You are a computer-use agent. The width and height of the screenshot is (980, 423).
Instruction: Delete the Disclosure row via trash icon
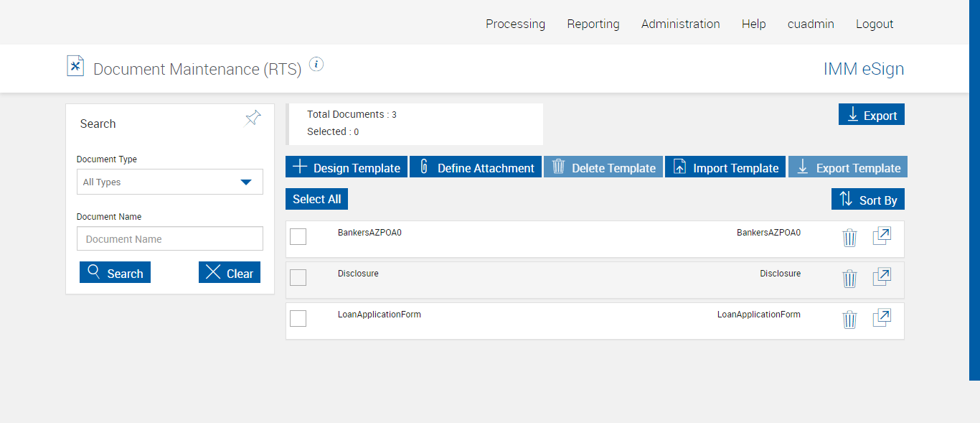click(x=849, y=279)
